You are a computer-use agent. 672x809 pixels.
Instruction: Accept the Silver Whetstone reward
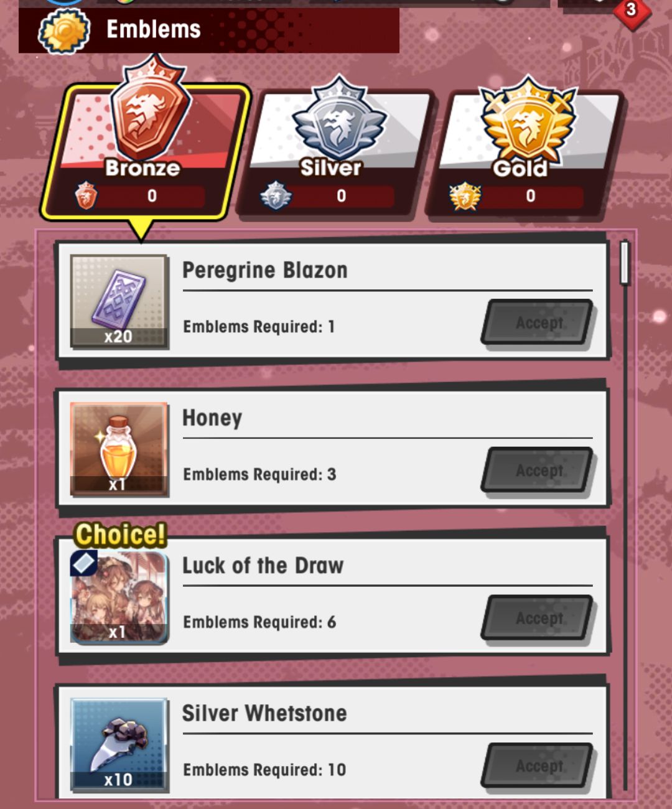538,766
